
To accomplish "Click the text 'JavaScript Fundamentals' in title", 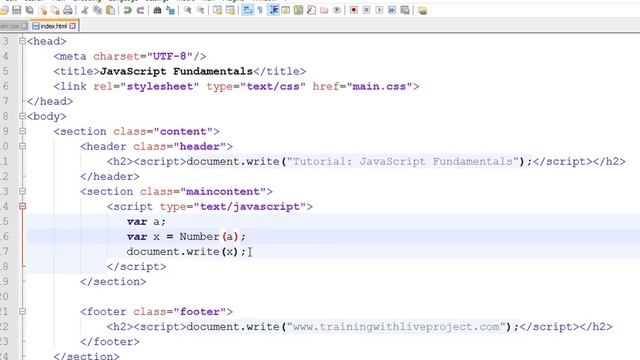I will [x=176, y=71].
